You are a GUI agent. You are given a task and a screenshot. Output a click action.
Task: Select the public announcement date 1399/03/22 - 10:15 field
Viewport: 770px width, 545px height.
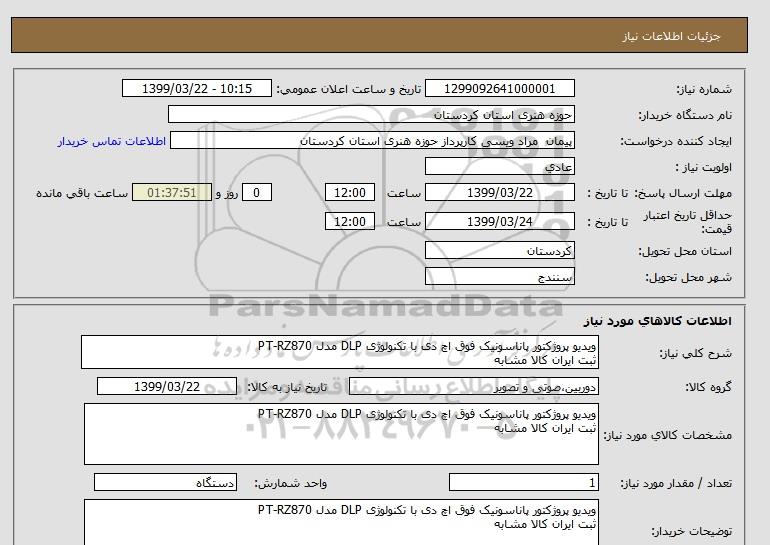pos(196,88)
